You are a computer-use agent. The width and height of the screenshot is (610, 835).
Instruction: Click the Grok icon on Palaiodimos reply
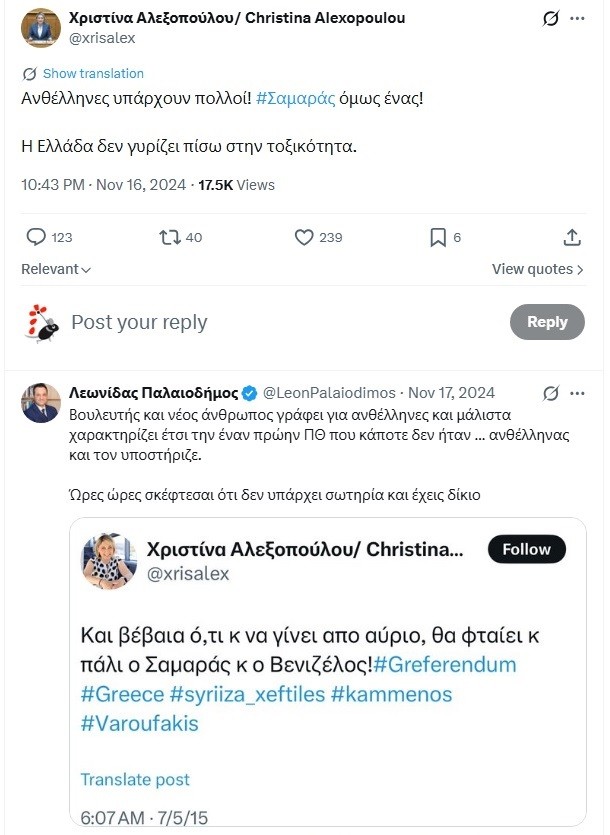point(549,393)
